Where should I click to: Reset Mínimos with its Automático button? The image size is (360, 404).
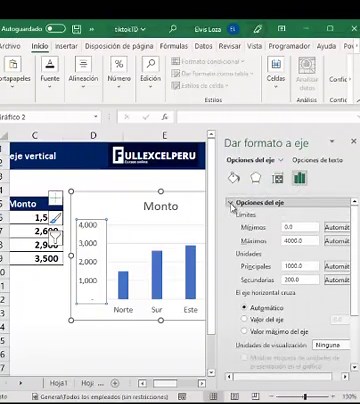point(337,227)
